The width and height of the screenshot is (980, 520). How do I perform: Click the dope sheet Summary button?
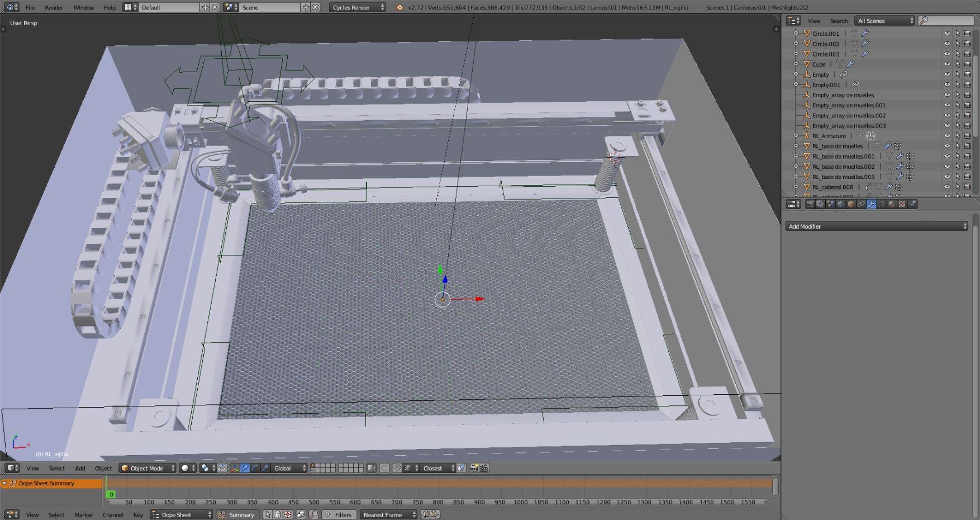236,514
